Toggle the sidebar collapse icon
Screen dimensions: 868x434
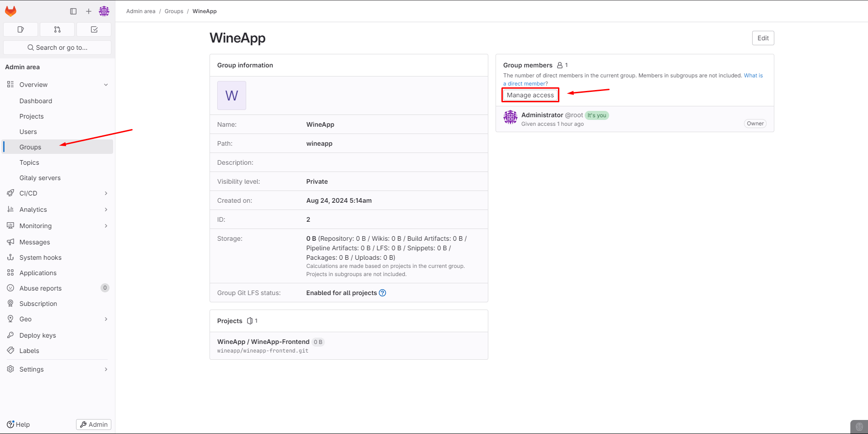tap(73, 11)
